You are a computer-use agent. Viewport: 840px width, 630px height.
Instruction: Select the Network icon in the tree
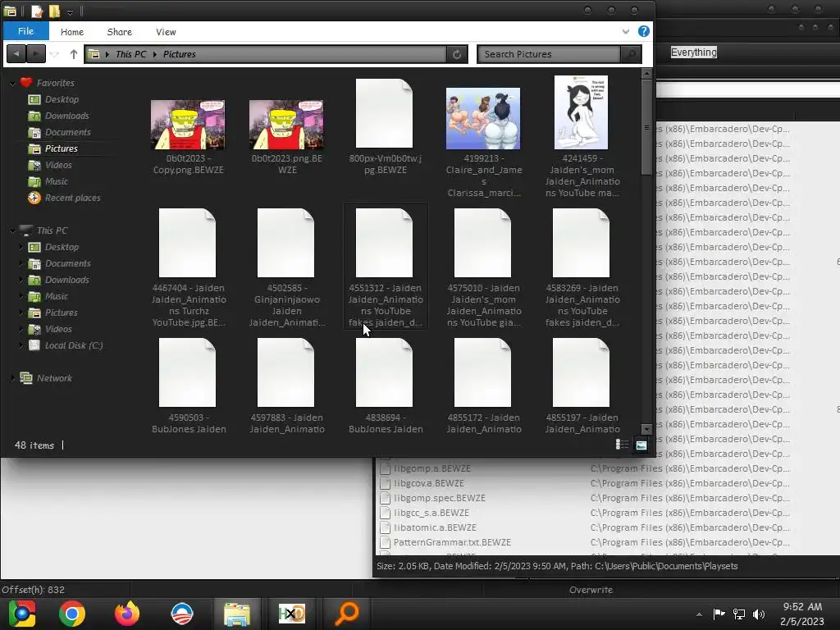(x=25, y=378)
